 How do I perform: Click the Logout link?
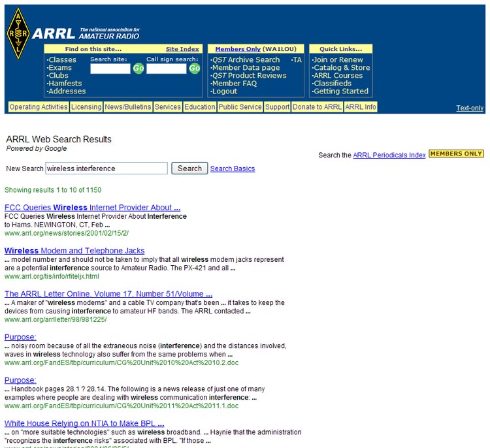(x=225, y=91)
